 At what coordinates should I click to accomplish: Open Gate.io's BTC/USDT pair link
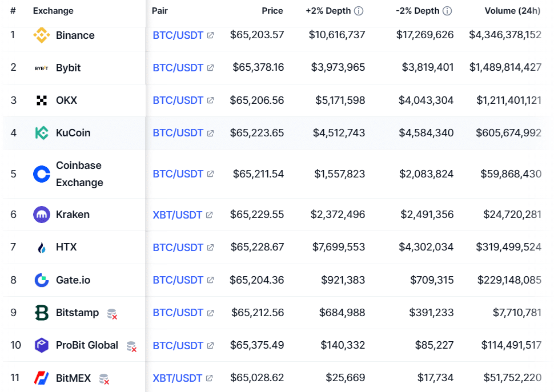click(176, 280)
